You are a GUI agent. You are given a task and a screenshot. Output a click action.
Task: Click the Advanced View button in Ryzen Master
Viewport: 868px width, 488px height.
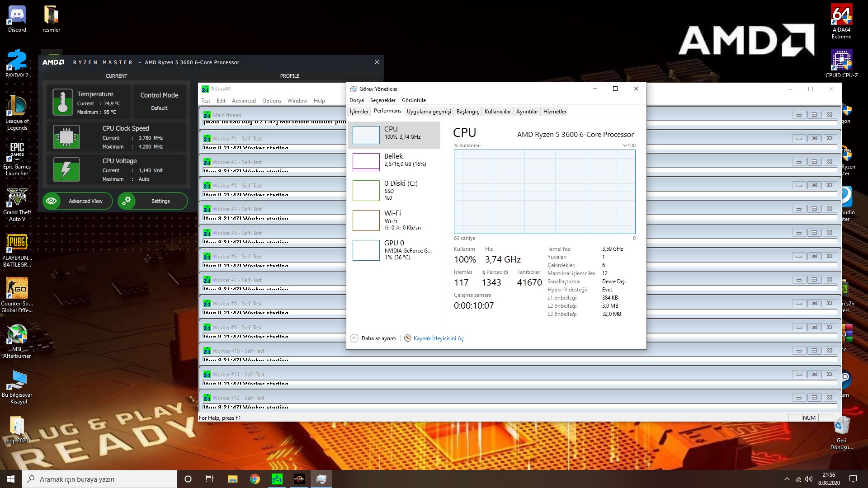point(77,201)
